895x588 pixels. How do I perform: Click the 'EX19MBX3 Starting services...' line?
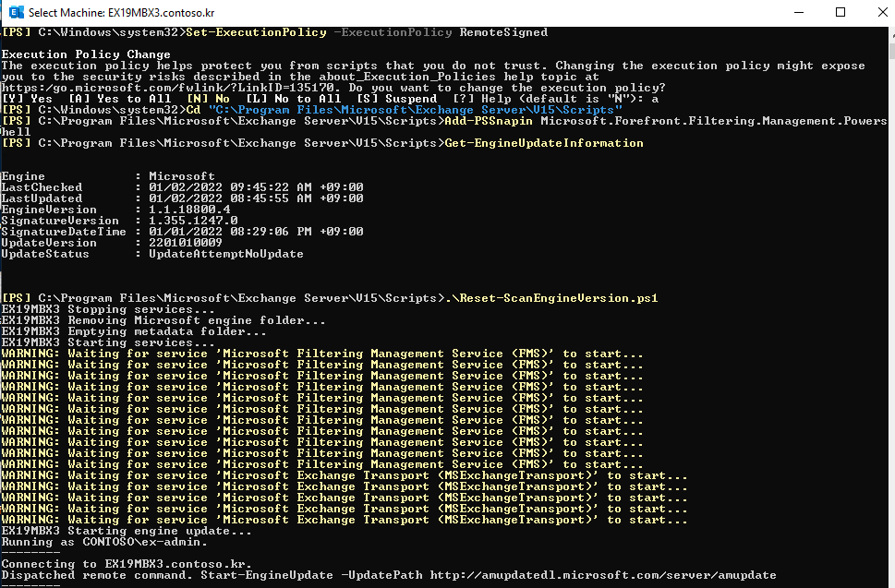click(x=108, y=342)
